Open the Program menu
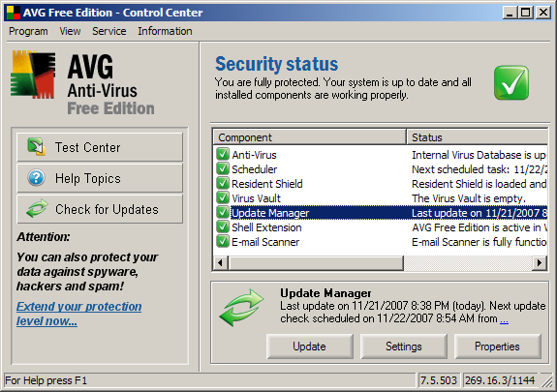The image size is (557, 392). pos(28,31)
